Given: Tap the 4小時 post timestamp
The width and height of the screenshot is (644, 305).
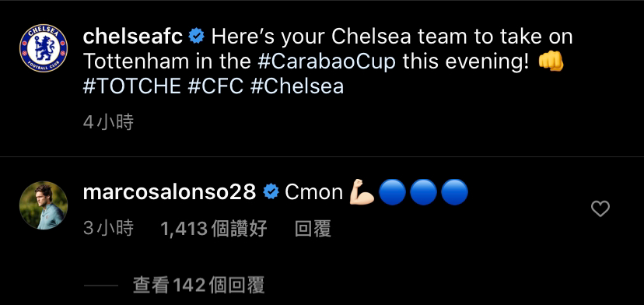Looking at the screenshot, I should click(x=108, y=122).
